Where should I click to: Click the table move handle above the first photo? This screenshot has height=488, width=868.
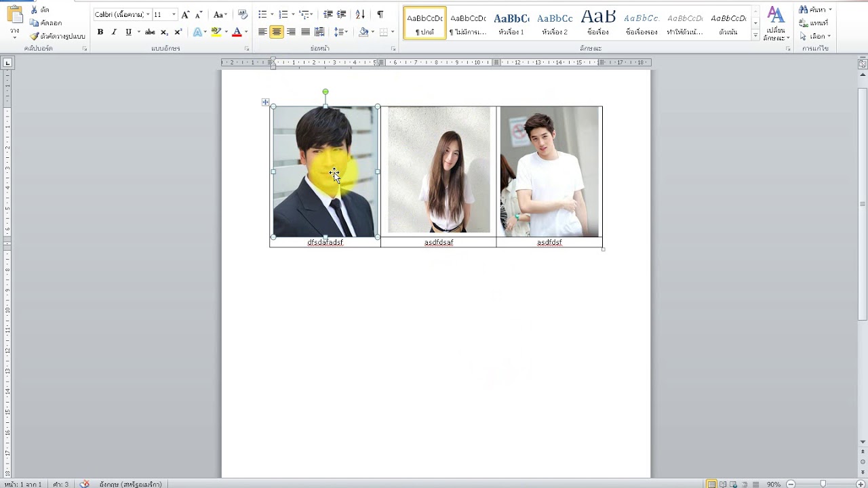[265, 102]
